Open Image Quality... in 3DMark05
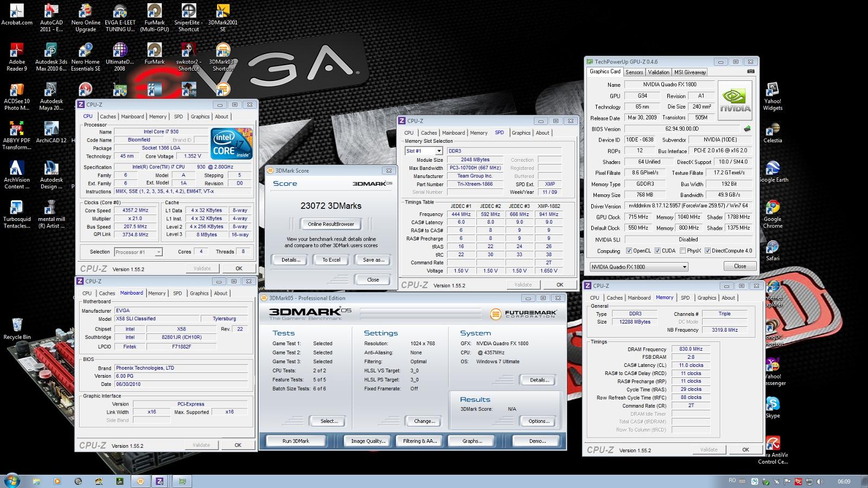Image resolution: width=868 pixels, height=488 pixels. pyautogui.click(x=368, y=441)
